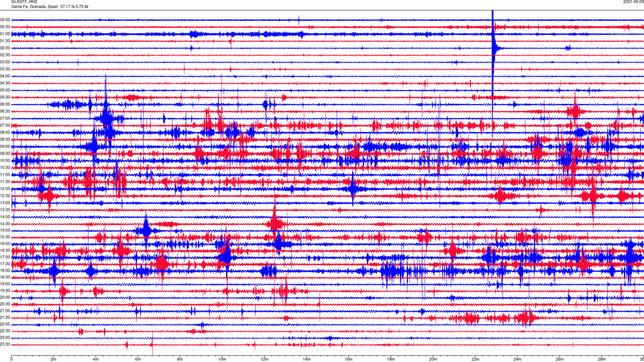Click the 16:30 row label

[5, 250]
